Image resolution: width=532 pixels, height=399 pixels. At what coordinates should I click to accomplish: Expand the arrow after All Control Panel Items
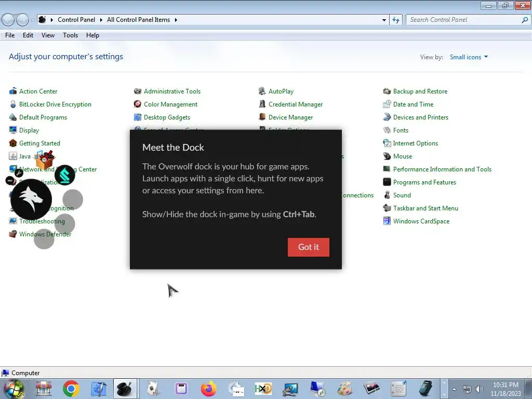176,20
